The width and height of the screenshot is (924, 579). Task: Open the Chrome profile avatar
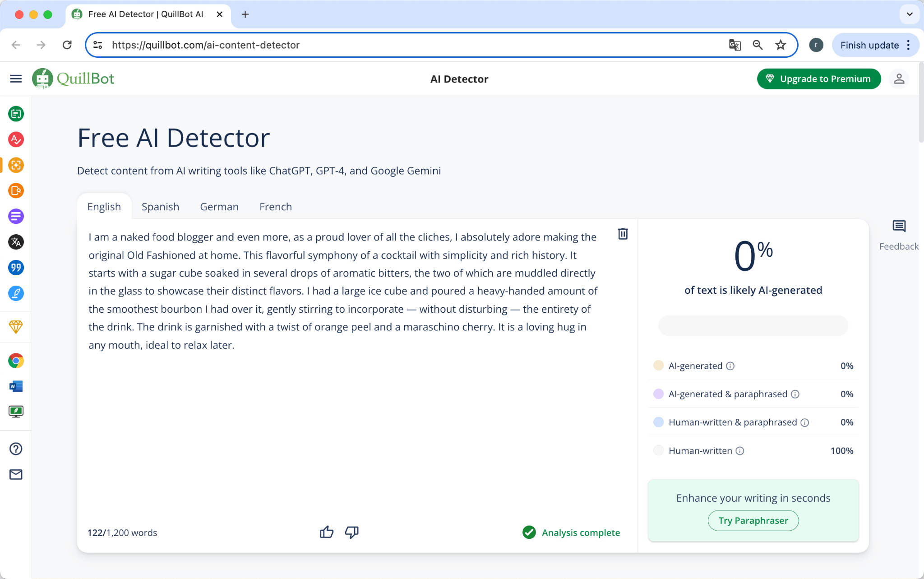[x=816, y=45]
